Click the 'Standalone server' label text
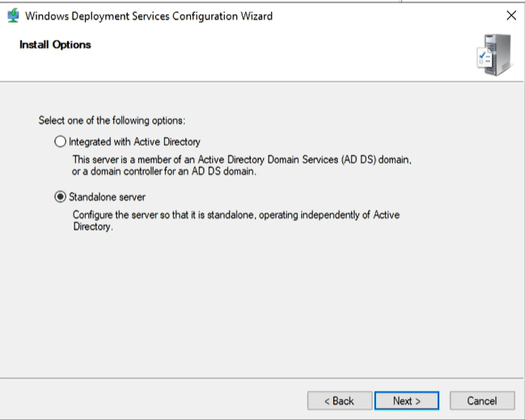 pos(107,197)
